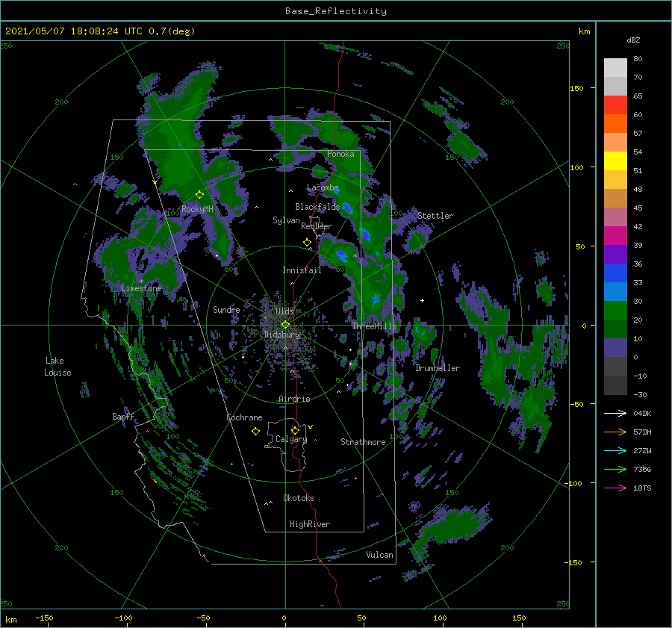
Task: Click the white plus marker above Drumheller
Action: 422,300
